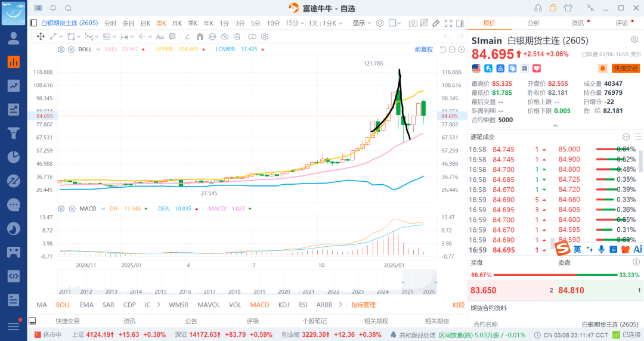
Task: Open the 显示 display dropdown
Action: pos(362,23)
